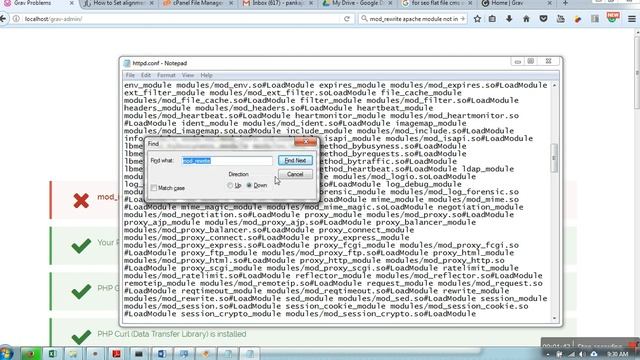
Task: Click the network signal tray icon
Action: [x=571, y=354]
